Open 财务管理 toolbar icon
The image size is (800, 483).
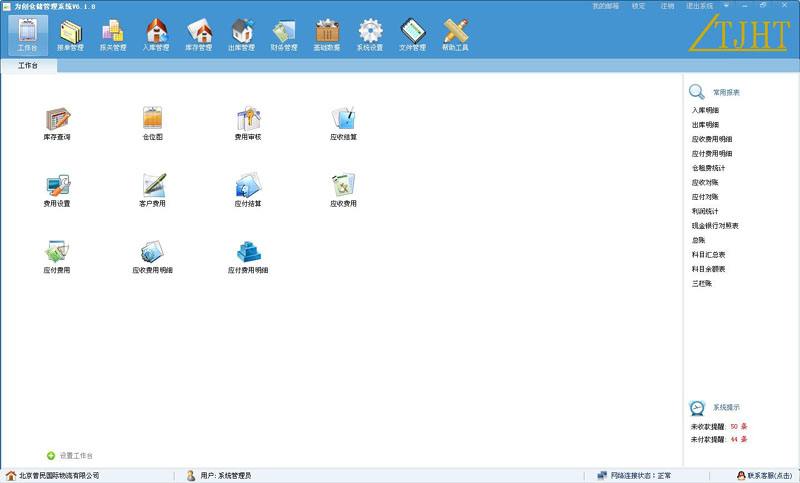[x=284, y=34]
